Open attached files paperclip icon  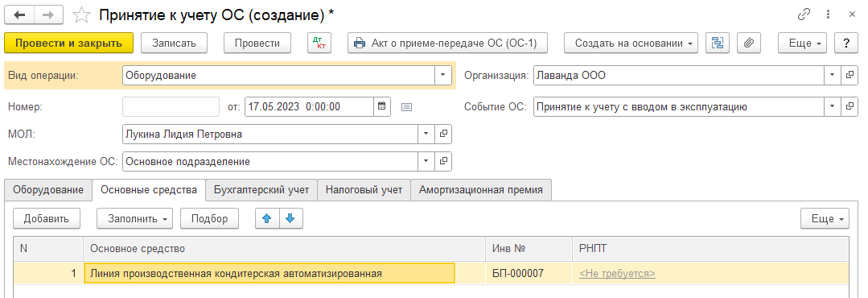[x=749, y=43]
